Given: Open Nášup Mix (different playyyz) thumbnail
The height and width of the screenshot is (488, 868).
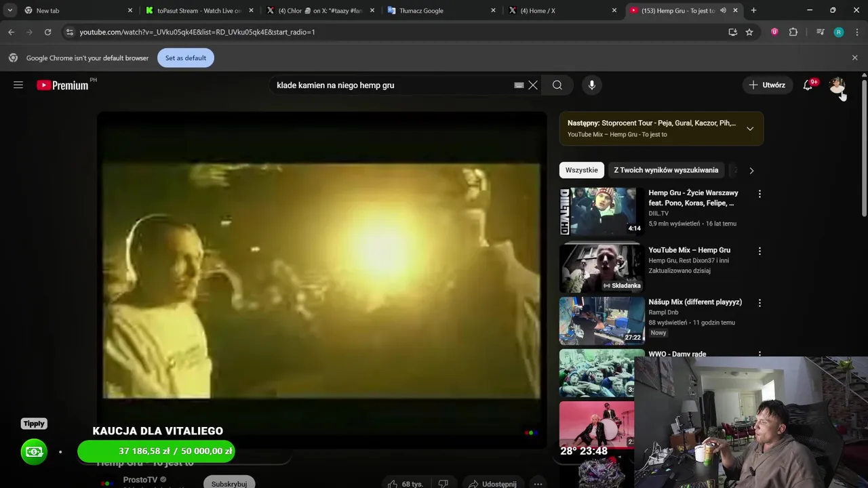Looking at the screenshot, I should coord(602,320).
